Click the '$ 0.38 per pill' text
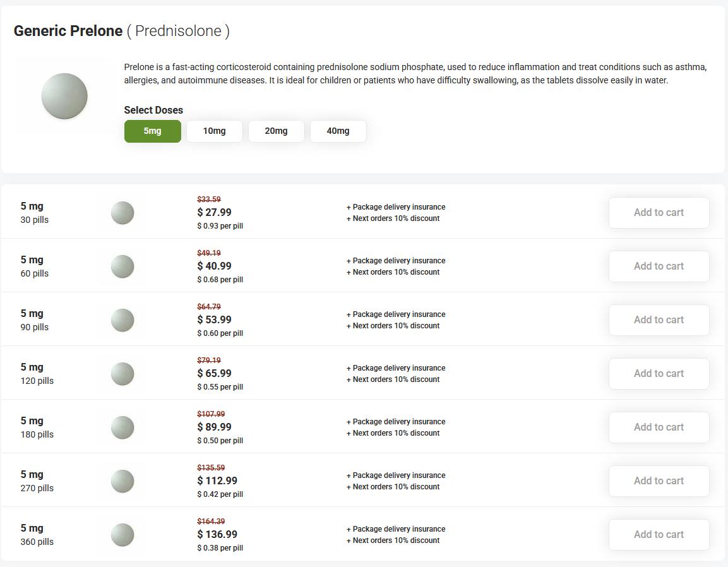The height and width of the screenshot is (567, 728). click(220, 547)
